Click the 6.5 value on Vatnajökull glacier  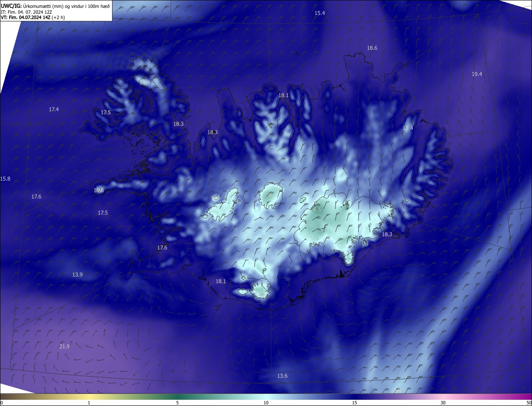[317, 210]
